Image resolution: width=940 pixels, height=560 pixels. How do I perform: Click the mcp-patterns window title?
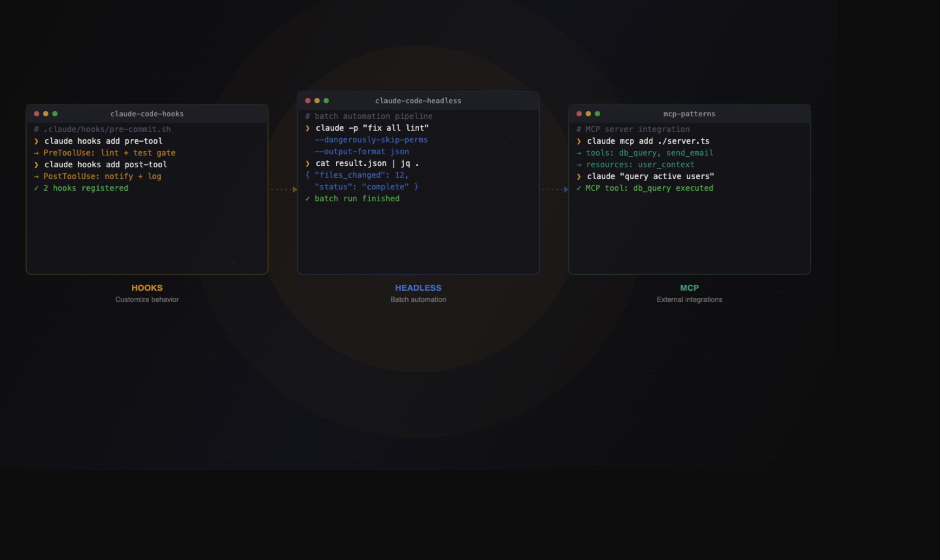[689, 114]
